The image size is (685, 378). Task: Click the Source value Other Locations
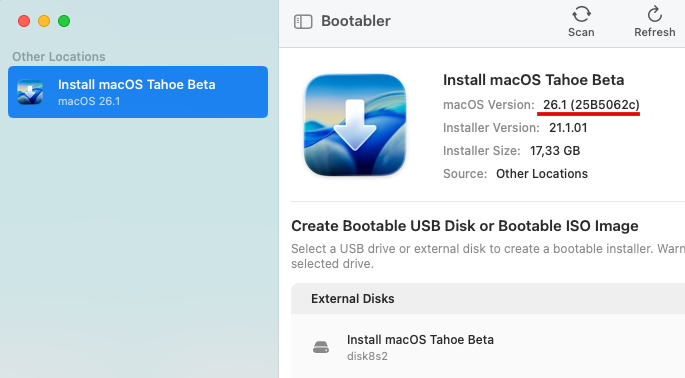(542, 173)
